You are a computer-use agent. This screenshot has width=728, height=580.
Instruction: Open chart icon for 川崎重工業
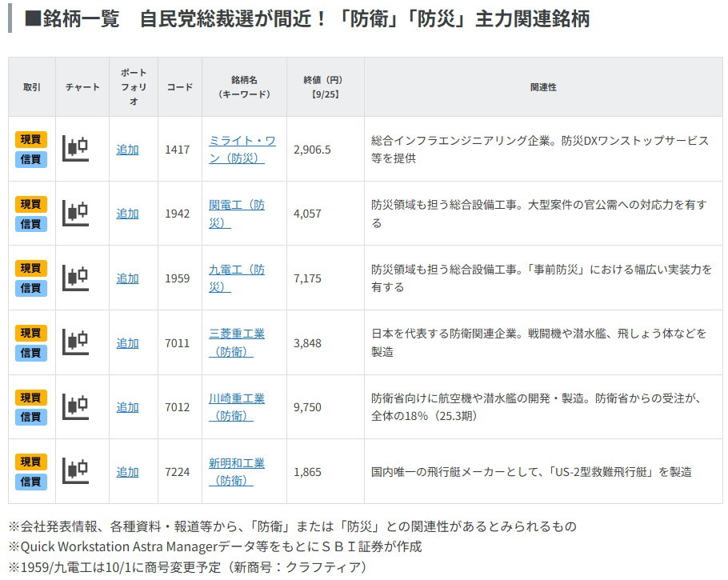coord(76,407)
